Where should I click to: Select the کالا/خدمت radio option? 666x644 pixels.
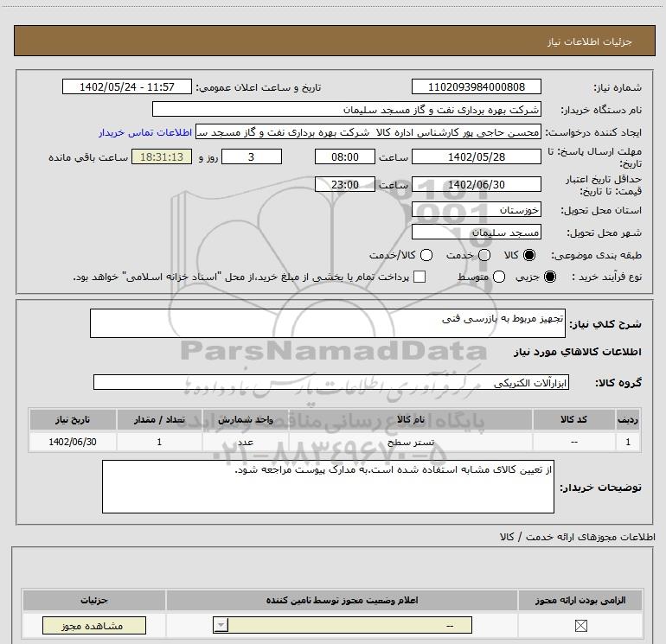(x=426, y=255)
